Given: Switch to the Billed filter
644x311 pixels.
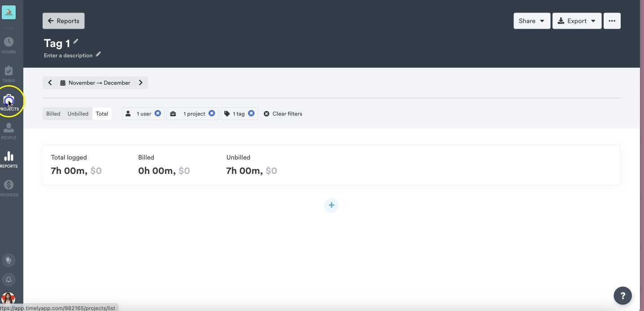Looking at the screenshot, I should (x=53, y=113).
